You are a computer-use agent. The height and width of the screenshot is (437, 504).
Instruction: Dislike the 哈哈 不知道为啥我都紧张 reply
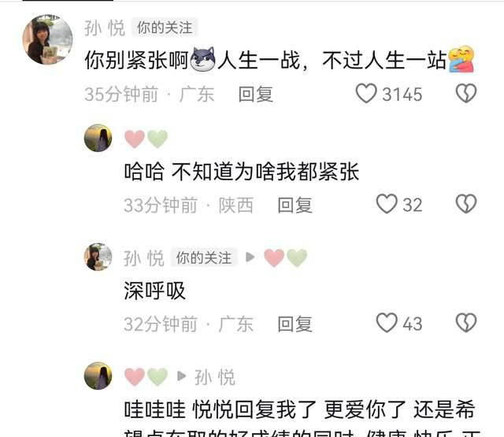pyautogui.click(x=466, y=204)
